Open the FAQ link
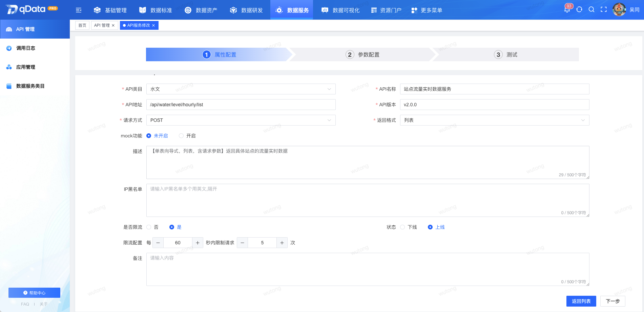This screenshot has height=312, width=644. pyautogui.click(x=25, y=304)
